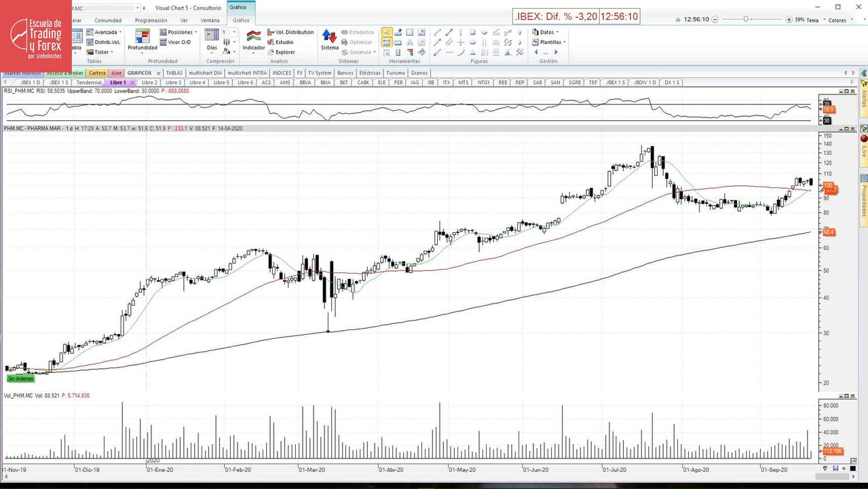Open the iLive side panel
Viewport: 868px width, 489px height.
pyautogui.click(x=864, y=150)
